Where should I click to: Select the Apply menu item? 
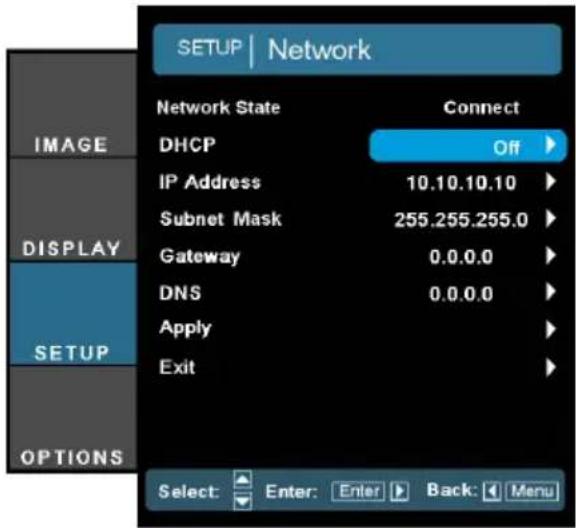(x=186, y=328)
